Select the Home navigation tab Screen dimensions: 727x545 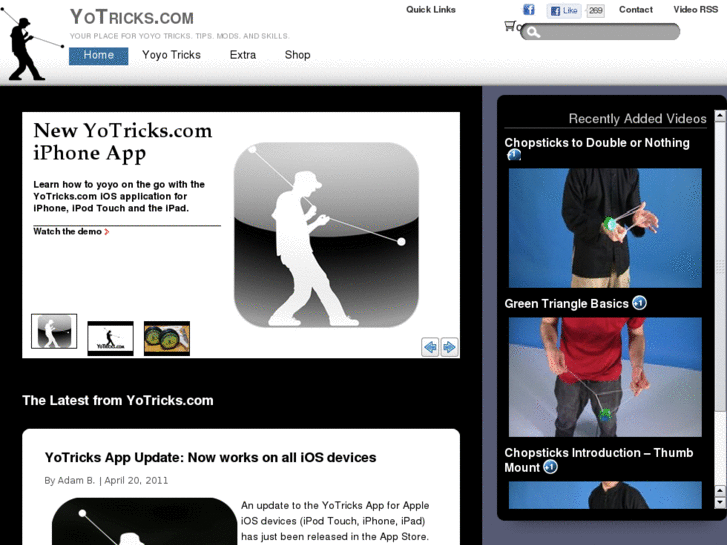[x=98, y=56]
